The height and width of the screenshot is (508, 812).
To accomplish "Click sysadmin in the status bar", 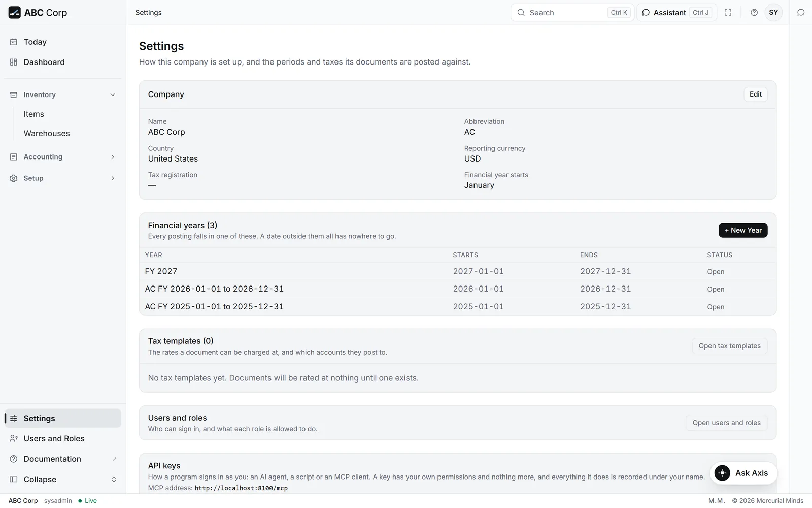I will [x=58, y=501].
